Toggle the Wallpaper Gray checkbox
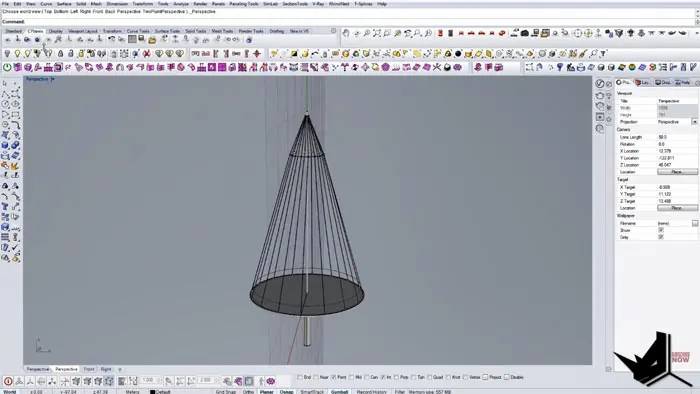700x394 pixels. click(661, 237)
